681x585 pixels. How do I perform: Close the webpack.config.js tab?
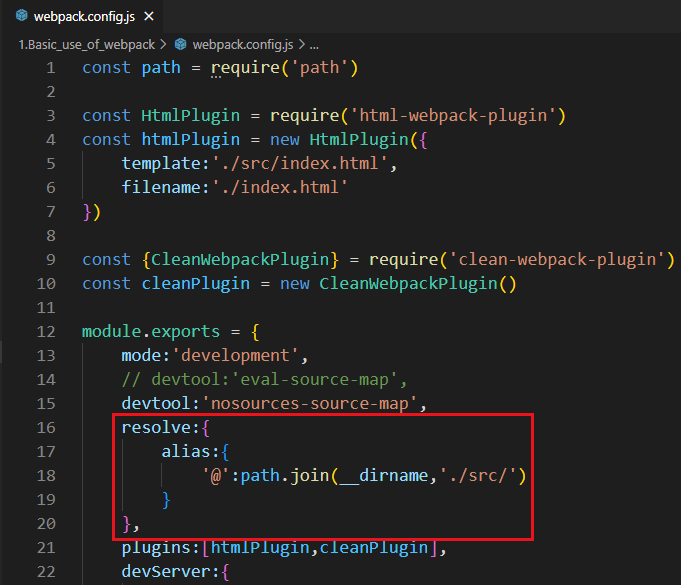(149, 17)
